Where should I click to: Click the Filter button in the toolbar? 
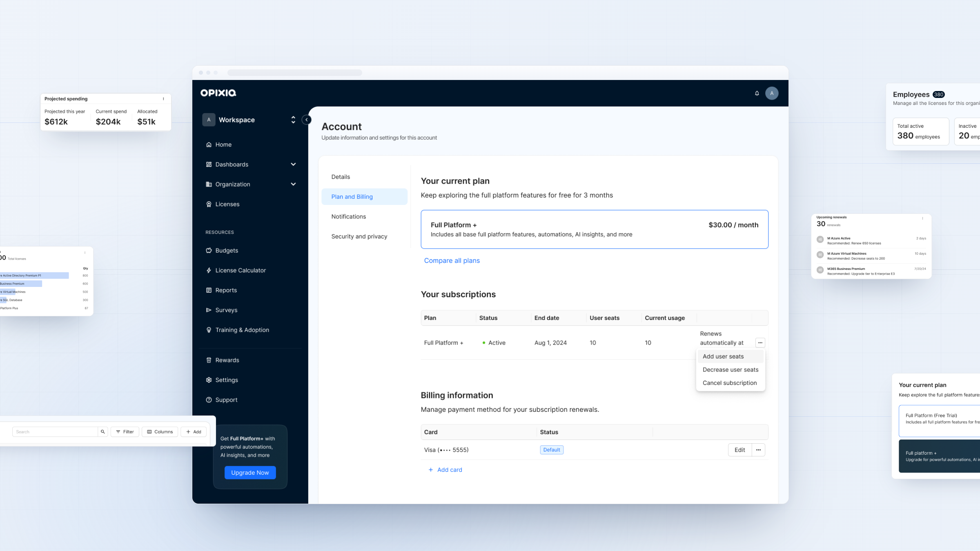(125, 432)
